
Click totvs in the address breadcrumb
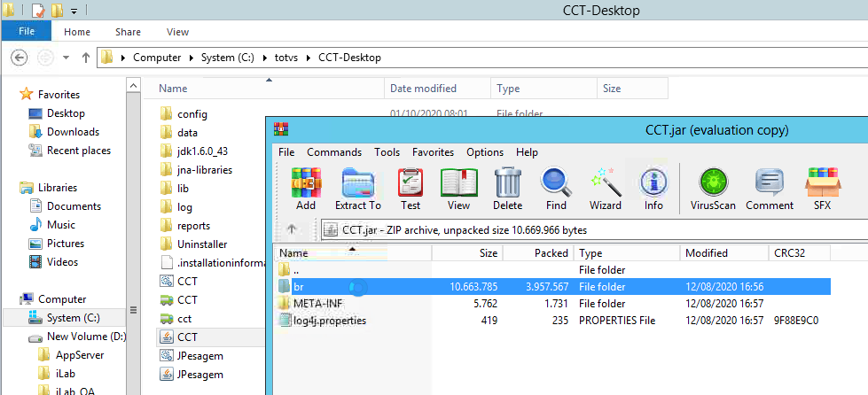pos(286,58)
